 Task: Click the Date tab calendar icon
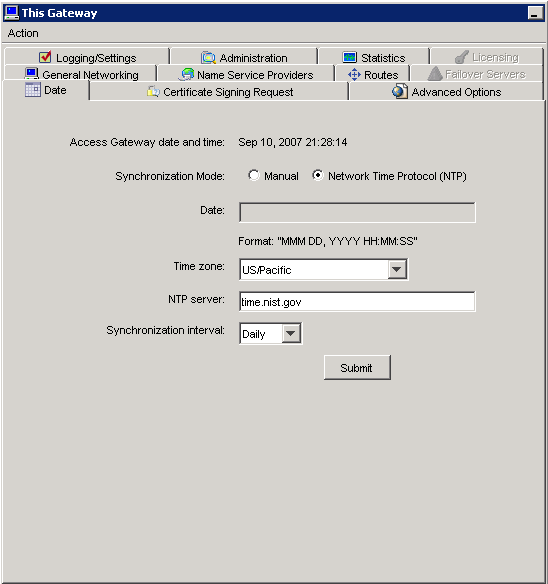click(x=32, y=90)
